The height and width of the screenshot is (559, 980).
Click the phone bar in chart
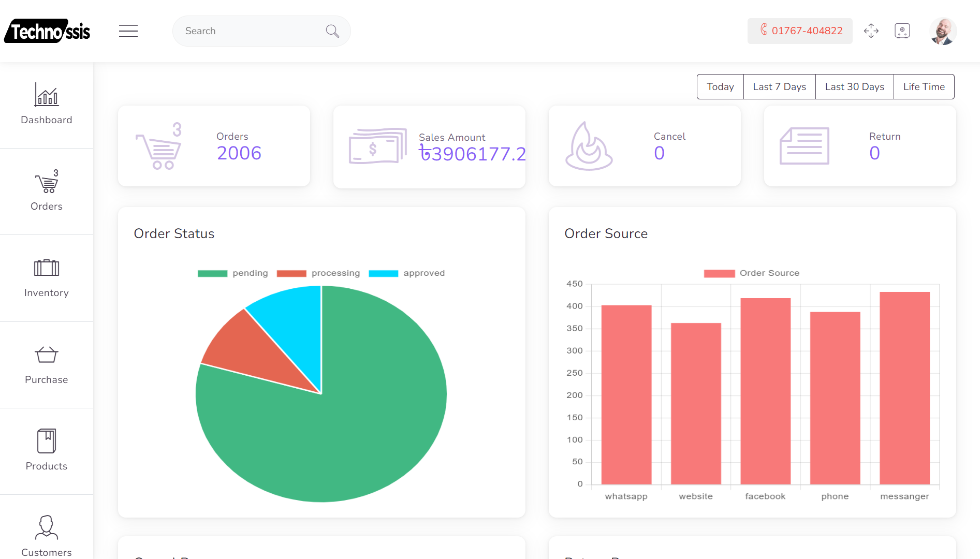click(835, 398)
